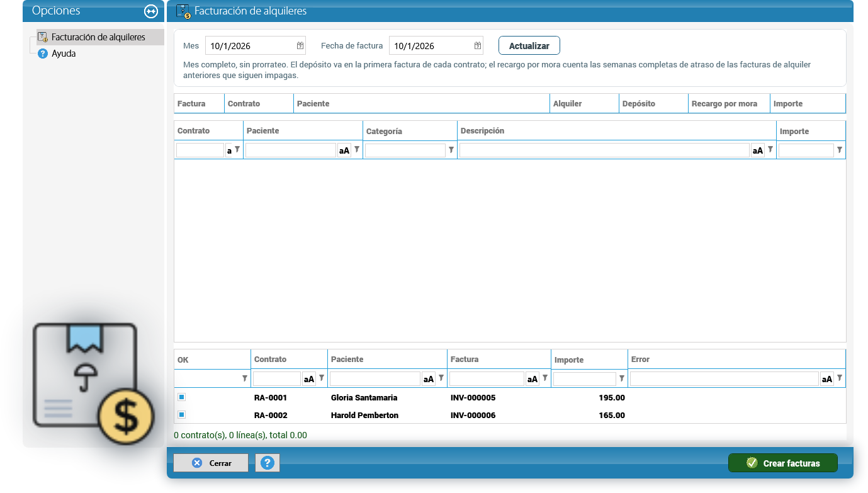Open the filter funnel under Factura
The width and height of the screenshot is (868, 493).
pyautogui.click(x=545, y=378)
